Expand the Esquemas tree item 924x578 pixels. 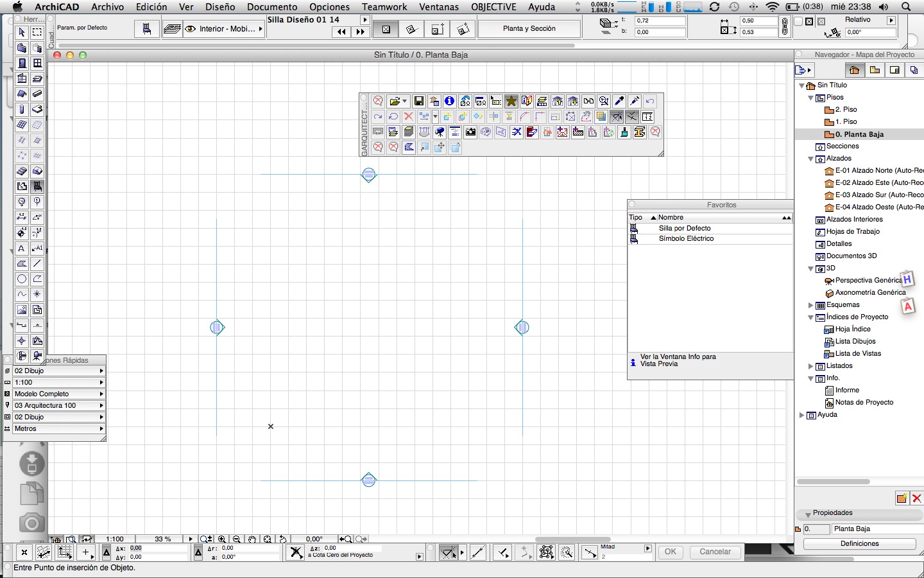point(811,305)
